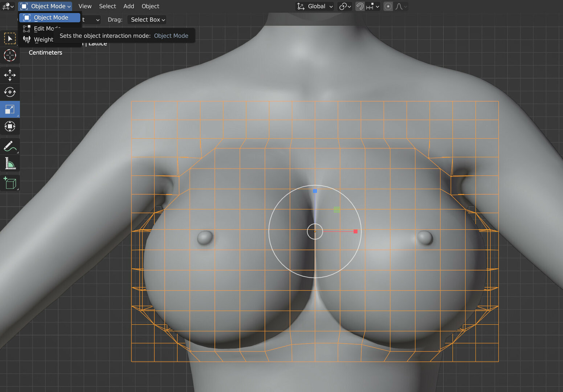The height and width of the screenshot is (392, 563).
Task: Collapse the Object Mode header dropdown
Action: [x=45, y=6]
